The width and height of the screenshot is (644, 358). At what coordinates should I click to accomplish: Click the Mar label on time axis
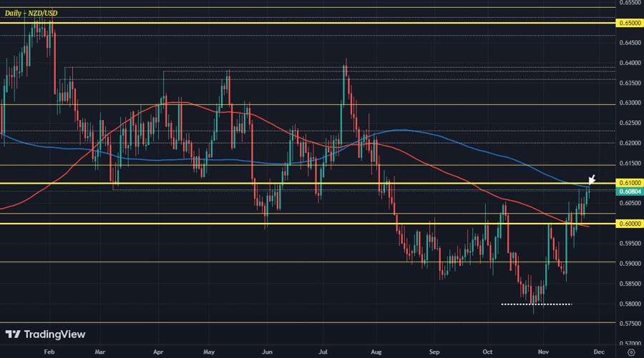pyautogui.click(x=99, y=352)
